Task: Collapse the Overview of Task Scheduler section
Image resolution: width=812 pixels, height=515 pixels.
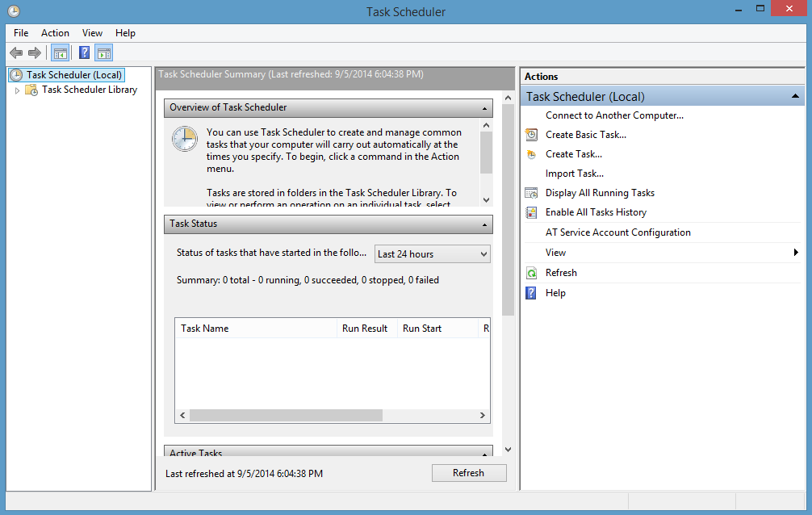Action: click(x=484, y=108)
